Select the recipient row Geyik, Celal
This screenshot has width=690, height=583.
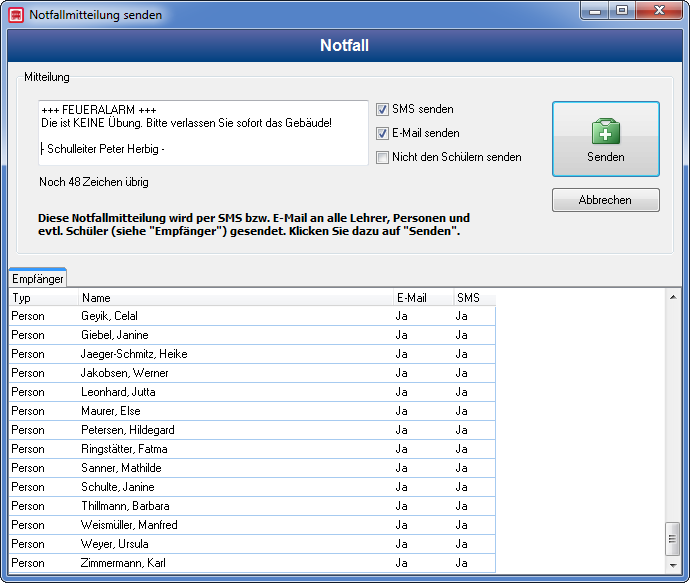252,316
